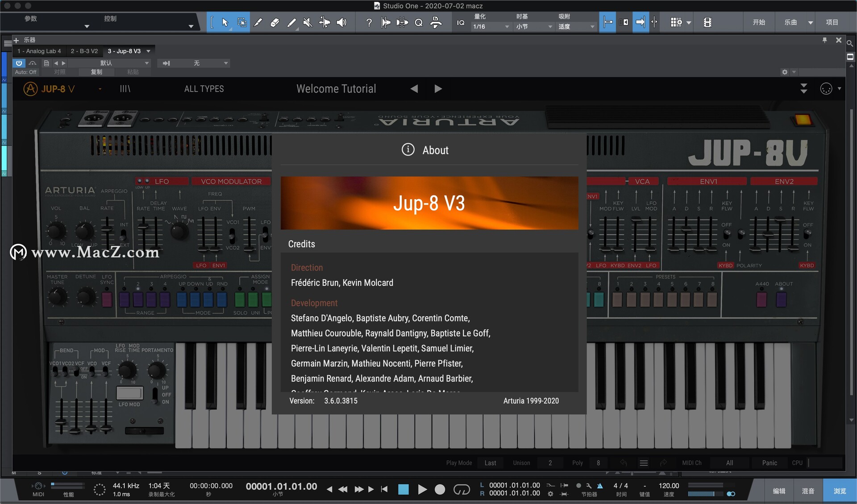The height and width of the screenshot is (504, 857).
Task: Open snap mode 适度 dropdown
Action: coord(576,26)
